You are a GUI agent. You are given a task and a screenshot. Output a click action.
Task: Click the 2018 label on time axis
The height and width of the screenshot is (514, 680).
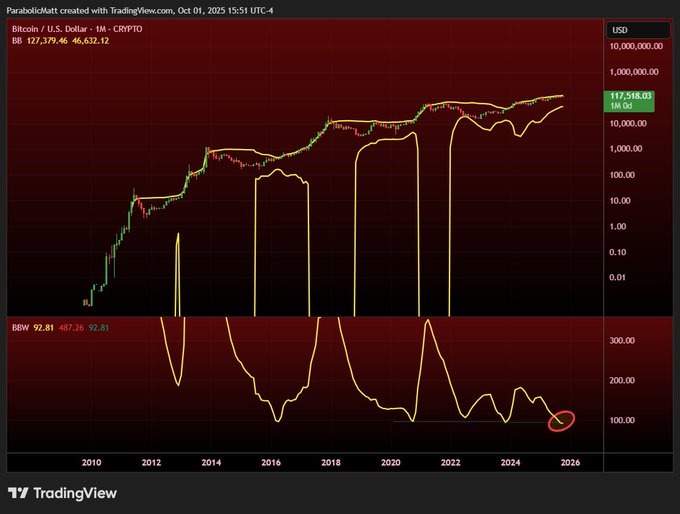331,463
